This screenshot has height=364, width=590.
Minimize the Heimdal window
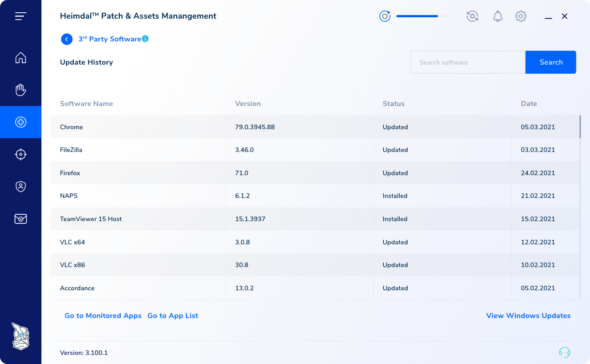click(549, 17)
